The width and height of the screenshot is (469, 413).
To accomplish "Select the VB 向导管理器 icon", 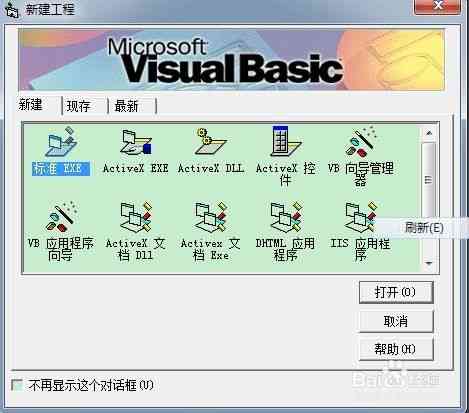I will (361, 142).
